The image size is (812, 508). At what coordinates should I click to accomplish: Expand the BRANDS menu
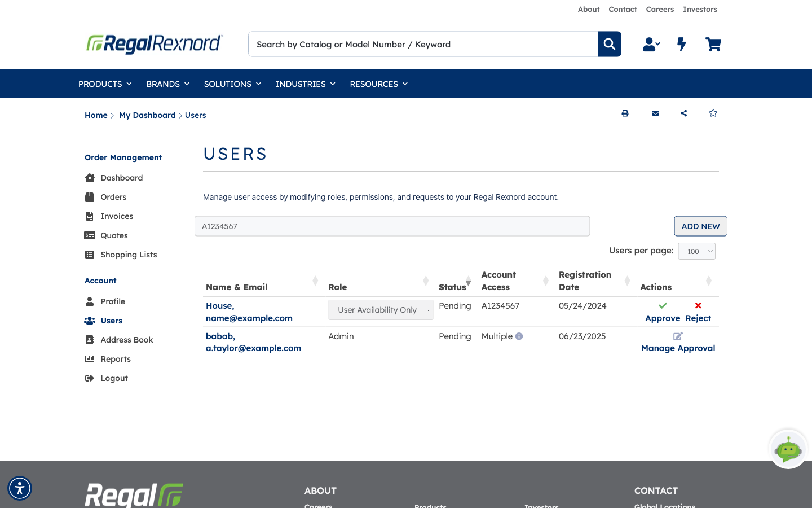tap(167, 84)
